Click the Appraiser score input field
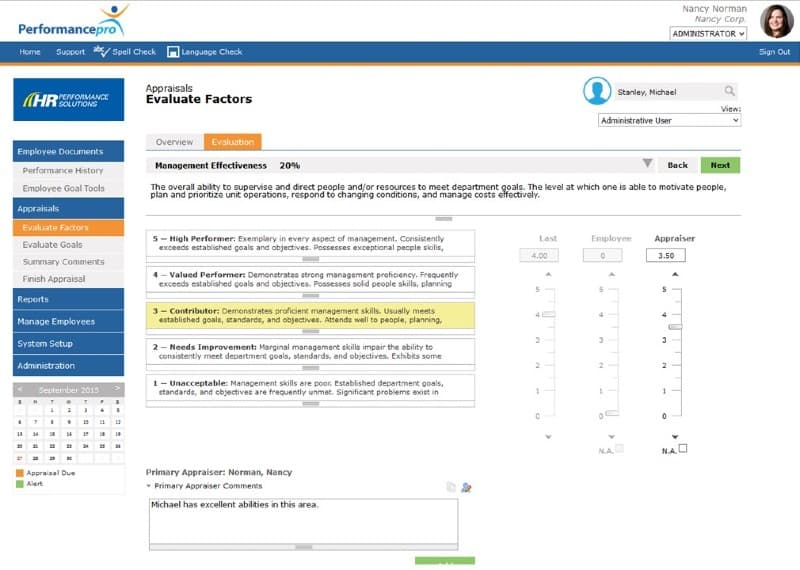This screenshot has height=570, width=800. pyautogui.click(x=666, y=256)
